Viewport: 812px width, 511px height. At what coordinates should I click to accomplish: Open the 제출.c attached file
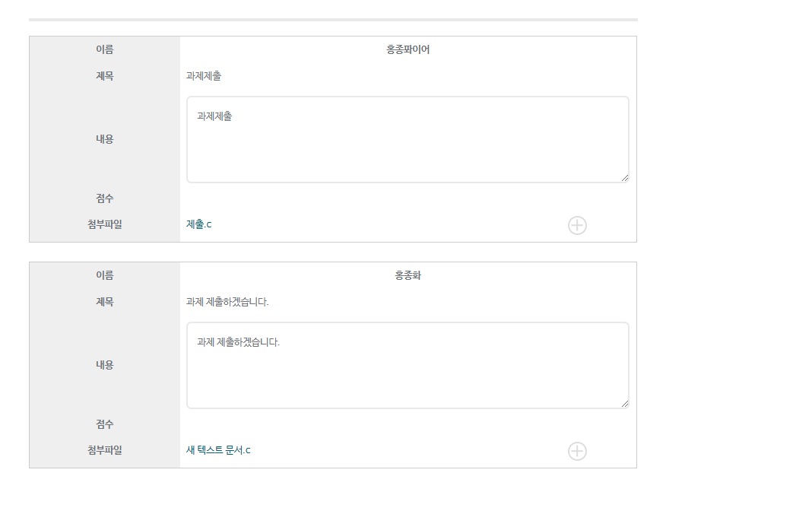pyautogui.click(x=198, y=224)
